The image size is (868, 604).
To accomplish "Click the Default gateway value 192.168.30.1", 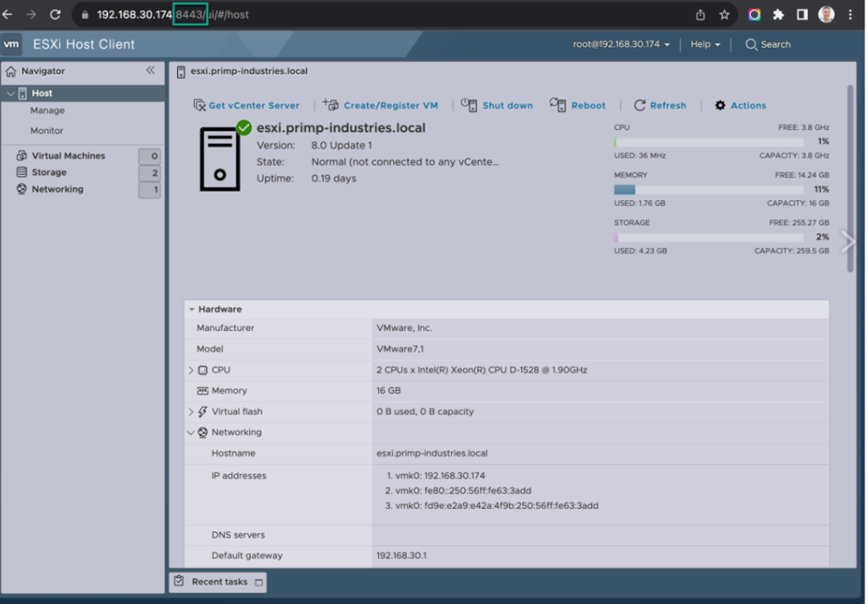I will (401, 556).
